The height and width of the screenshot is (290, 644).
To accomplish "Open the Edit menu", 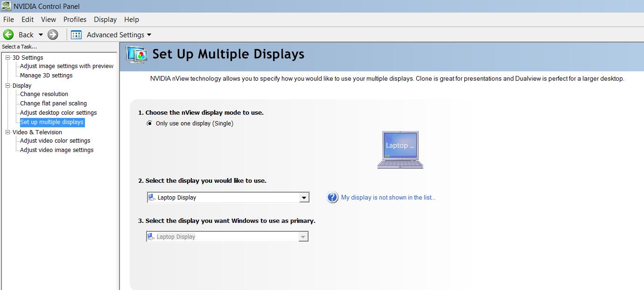I will coord(28,20).
